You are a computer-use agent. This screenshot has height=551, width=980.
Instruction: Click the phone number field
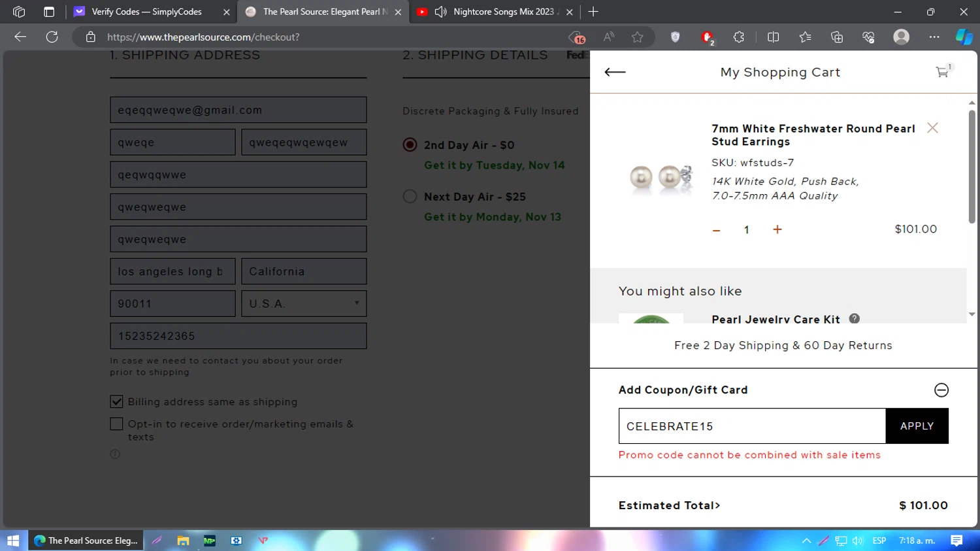point(238,336)
